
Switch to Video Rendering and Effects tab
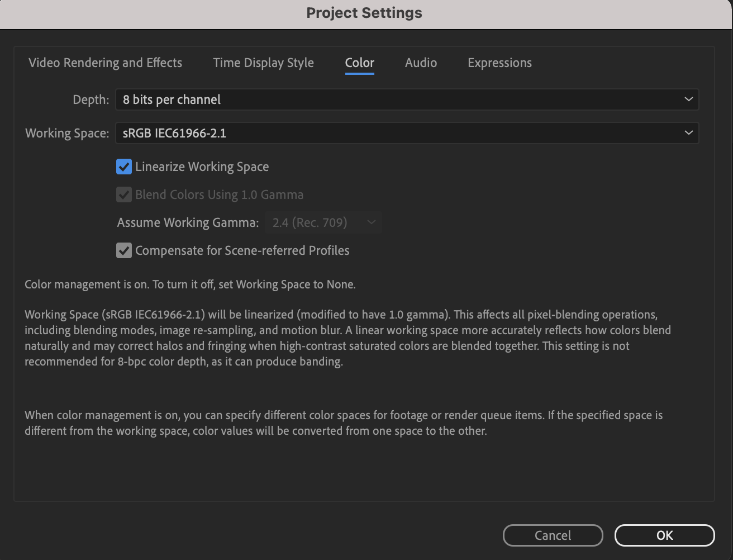click(x=105, y=63)
